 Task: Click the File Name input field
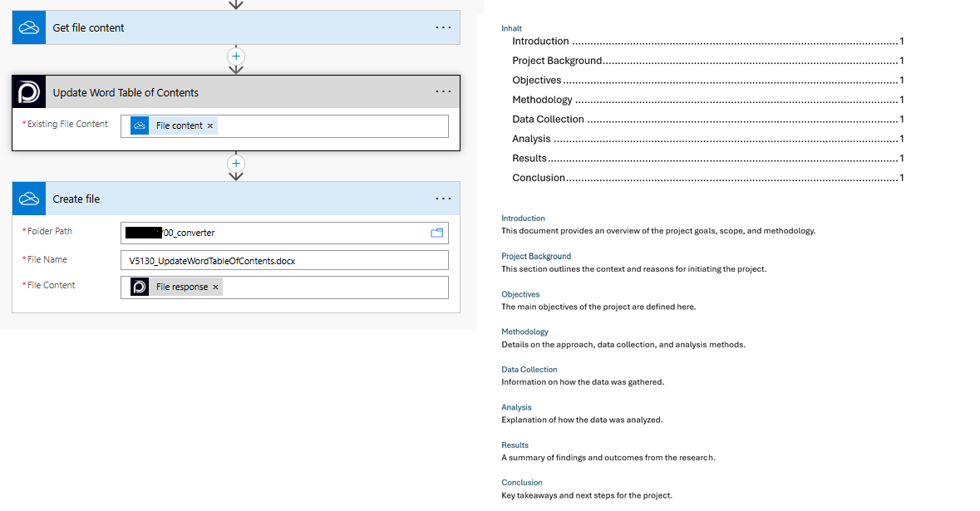284,260
